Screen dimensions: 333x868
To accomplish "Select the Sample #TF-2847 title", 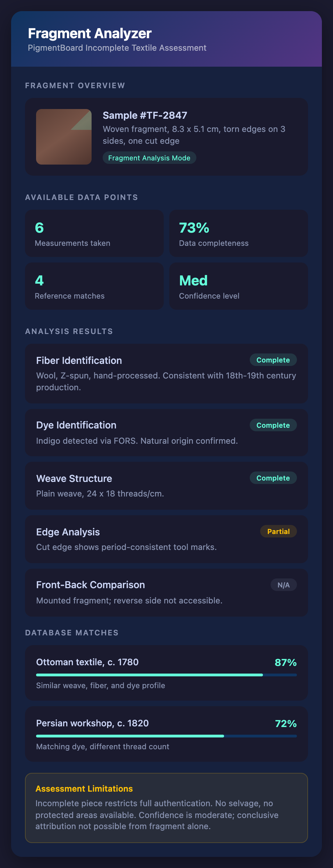I will point(145,115).
